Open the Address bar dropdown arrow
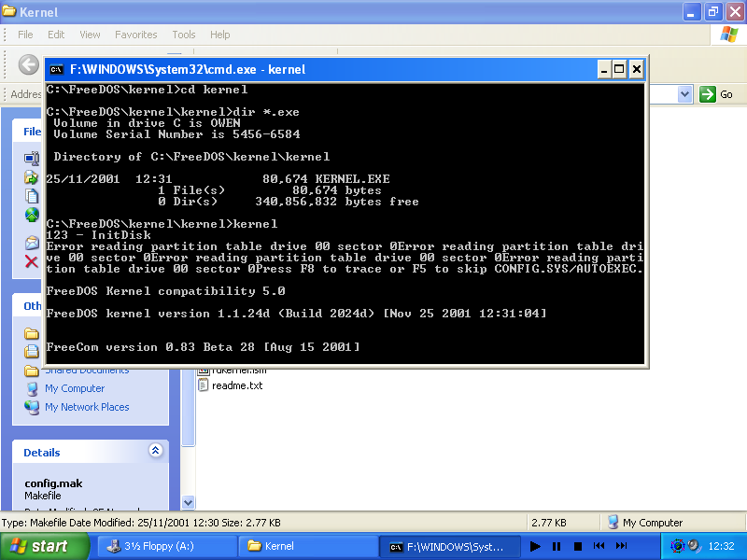 point(684,94)
